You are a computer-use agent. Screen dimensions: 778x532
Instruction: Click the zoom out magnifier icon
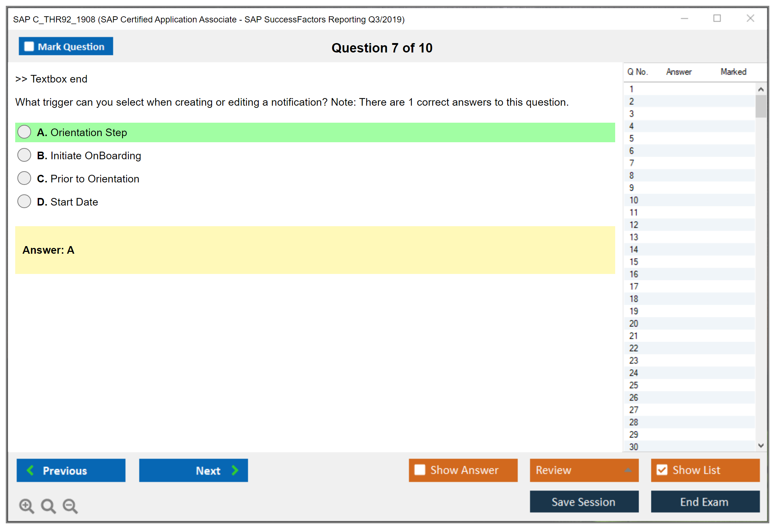point(70,506)
